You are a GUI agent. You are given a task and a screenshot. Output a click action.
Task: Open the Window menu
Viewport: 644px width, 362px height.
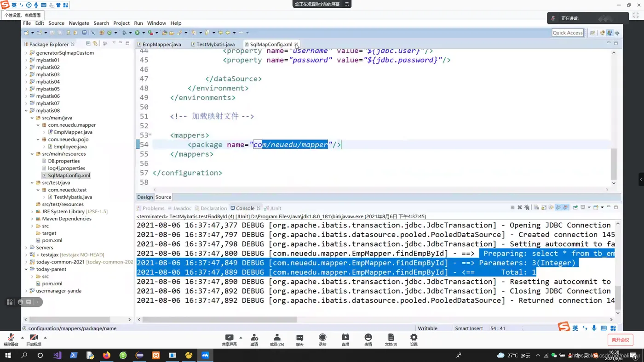point(156,23)
